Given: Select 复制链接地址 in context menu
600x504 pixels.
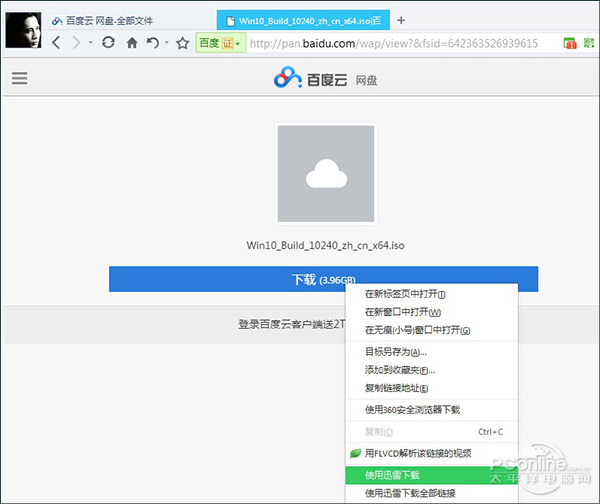Looking at the screenshot, I should 432,388.
